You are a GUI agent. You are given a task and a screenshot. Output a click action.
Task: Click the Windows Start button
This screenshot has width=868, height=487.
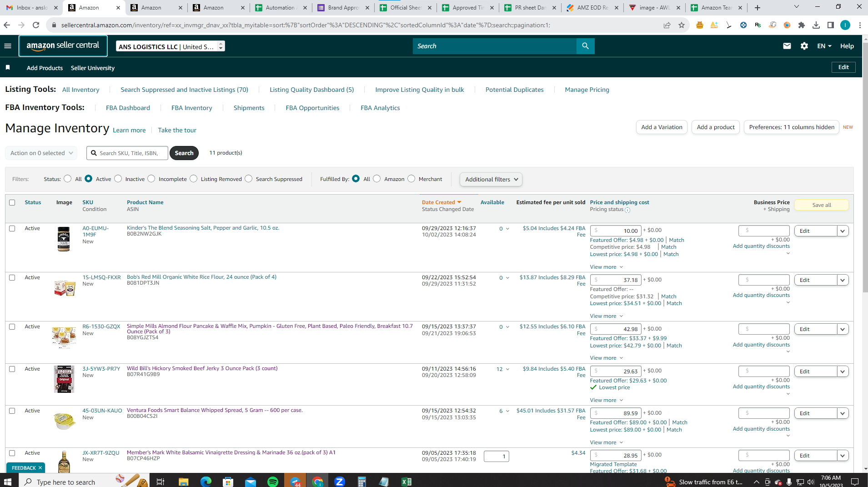pyautogui.click(x=8, y=482)
